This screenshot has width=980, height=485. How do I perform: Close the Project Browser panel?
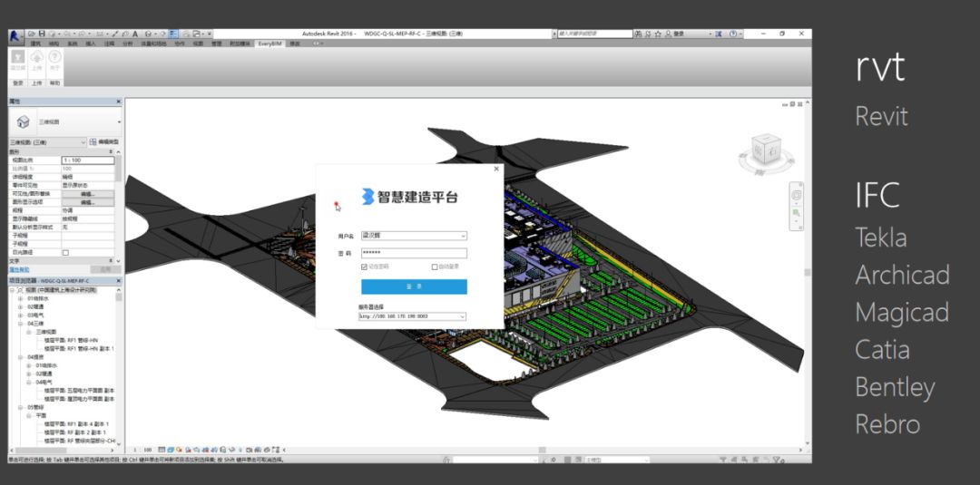pyautogui.click(x=118, y=281)
